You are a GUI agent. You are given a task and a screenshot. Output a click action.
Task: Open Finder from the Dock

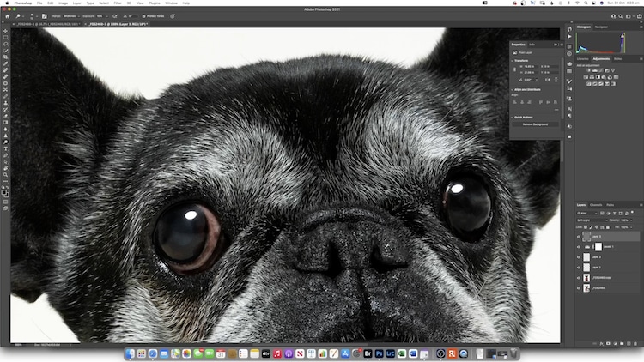click(x=131, y=353)
